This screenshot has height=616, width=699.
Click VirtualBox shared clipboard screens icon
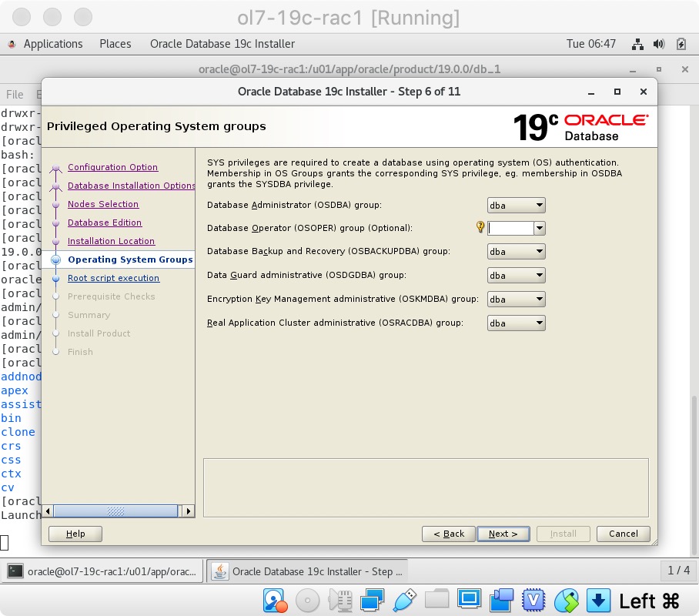(x=501, y=601)
